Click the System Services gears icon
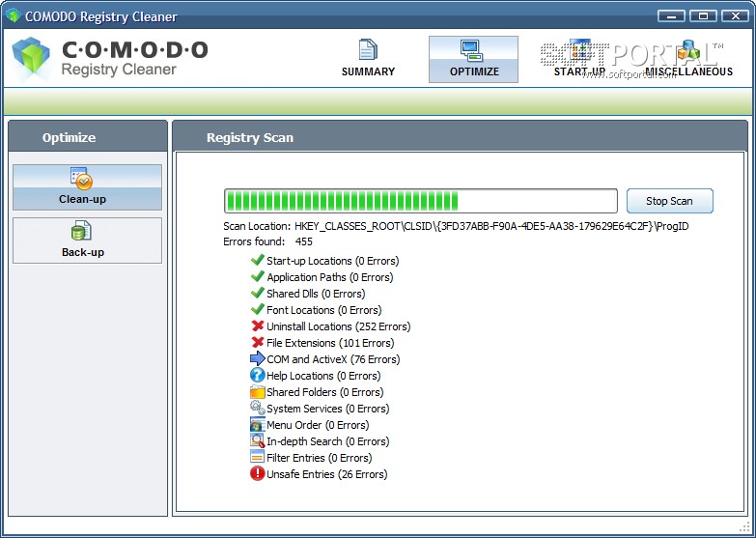 pos(258,408)
